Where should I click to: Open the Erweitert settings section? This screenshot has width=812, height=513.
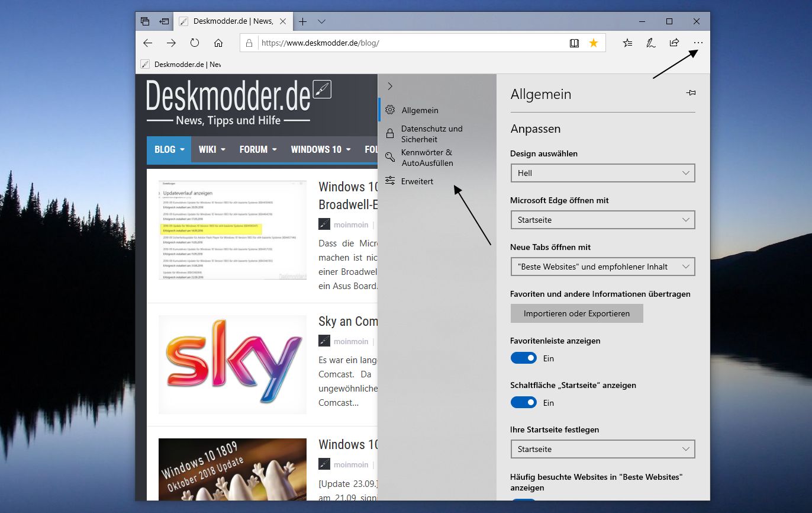pyautogui.click(x=437, y=181)
